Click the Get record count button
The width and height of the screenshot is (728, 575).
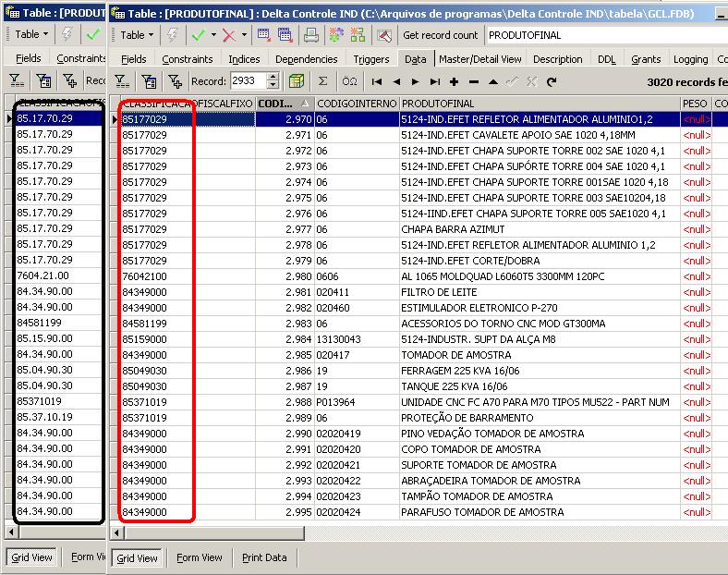coord(441,35)
